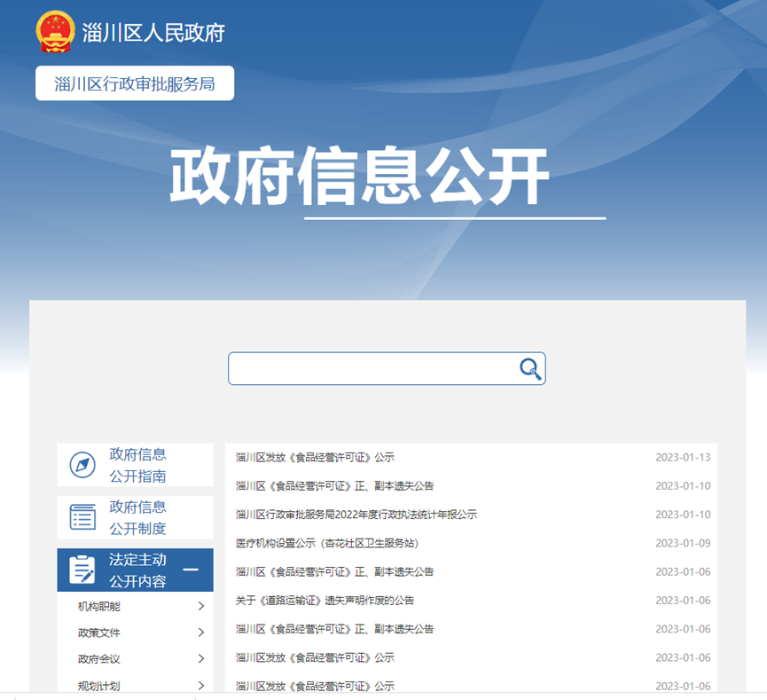Screen dimensions: 767x700
Task: Expand the 政策文件 chevron arrow
Action: [201, 633]
